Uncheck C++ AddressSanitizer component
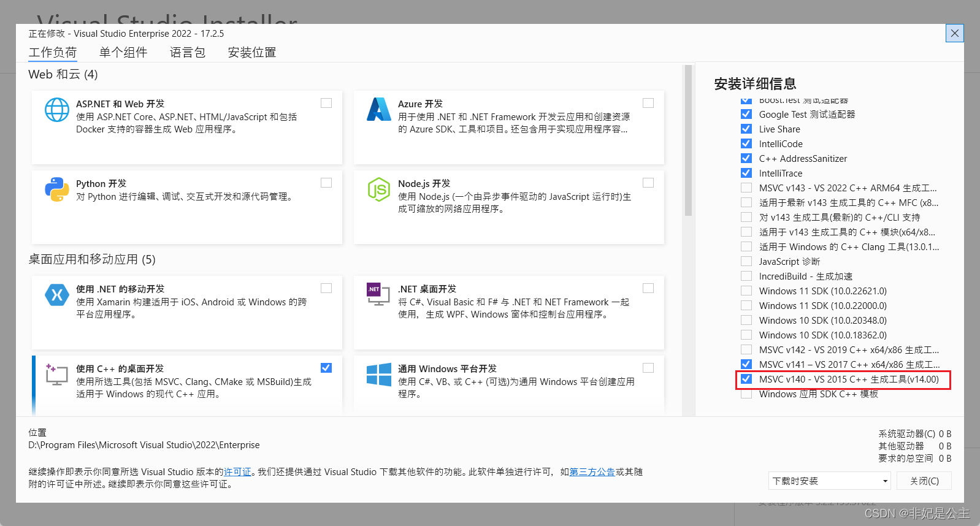The height and width of the screenshot is (526, 980). click(x=746, y=158)
